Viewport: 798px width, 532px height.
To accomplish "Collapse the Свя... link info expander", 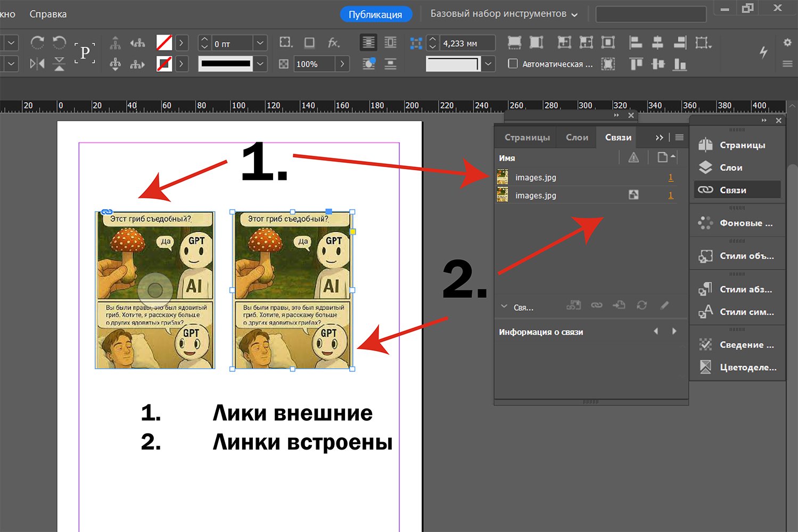I will [x=504, y=307].
